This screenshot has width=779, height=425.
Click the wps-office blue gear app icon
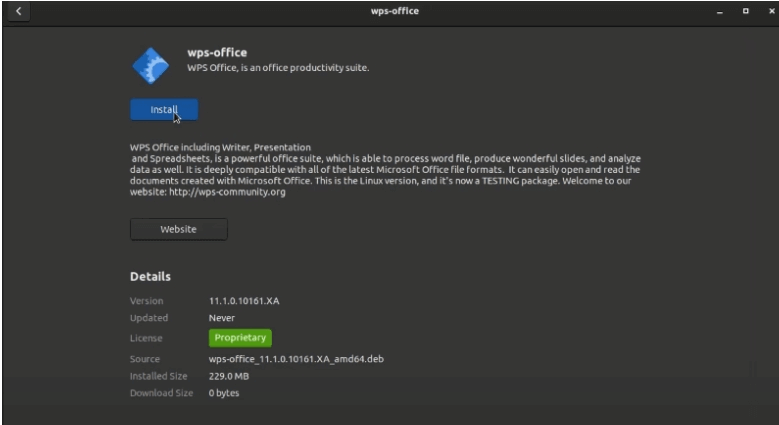point(151,66)
